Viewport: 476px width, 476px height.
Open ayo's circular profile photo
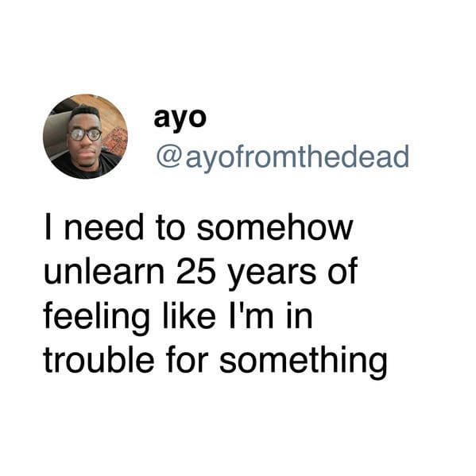point(85,137)
